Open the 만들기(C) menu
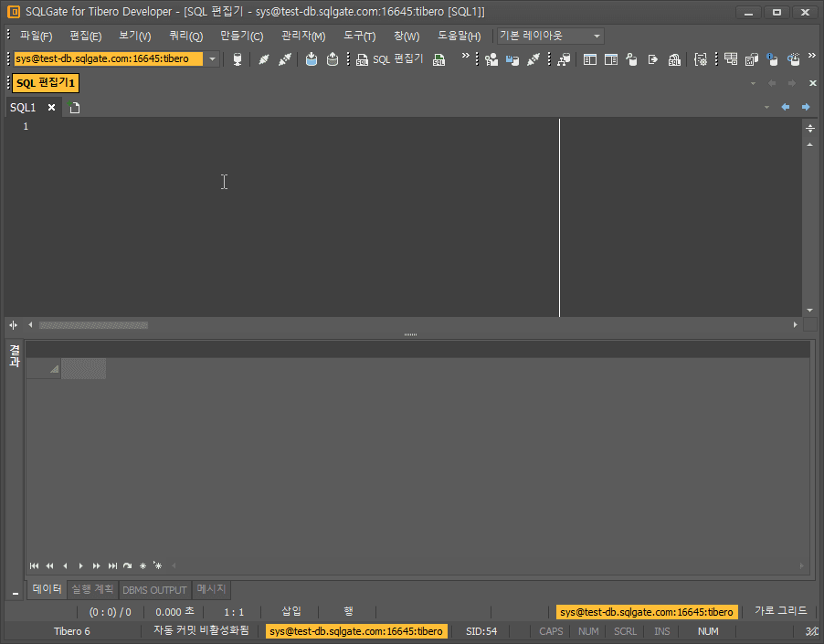This screenshot has width=824, height=644. pos(241,36)
